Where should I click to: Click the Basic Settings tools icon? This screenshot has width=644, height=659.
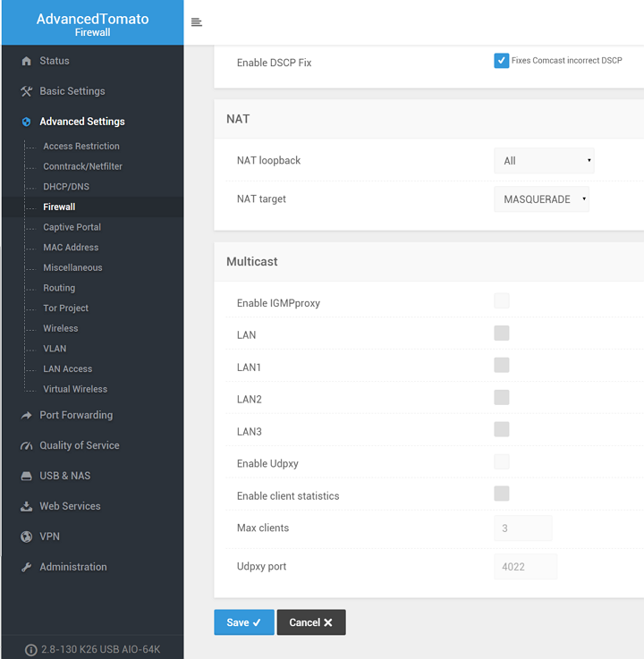pyautogui.click(x=27, y=91)
